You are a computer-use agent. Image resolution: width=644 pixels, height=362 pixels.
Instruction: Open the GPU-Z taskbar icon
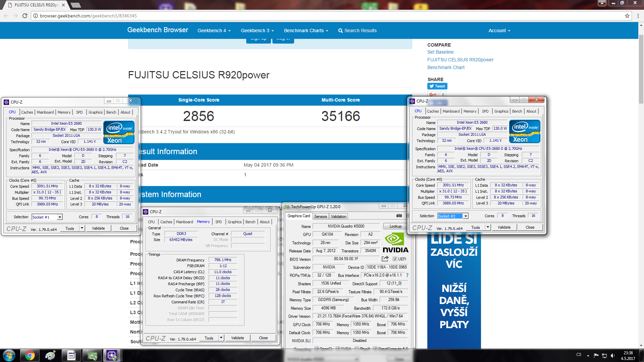(92, 355)
